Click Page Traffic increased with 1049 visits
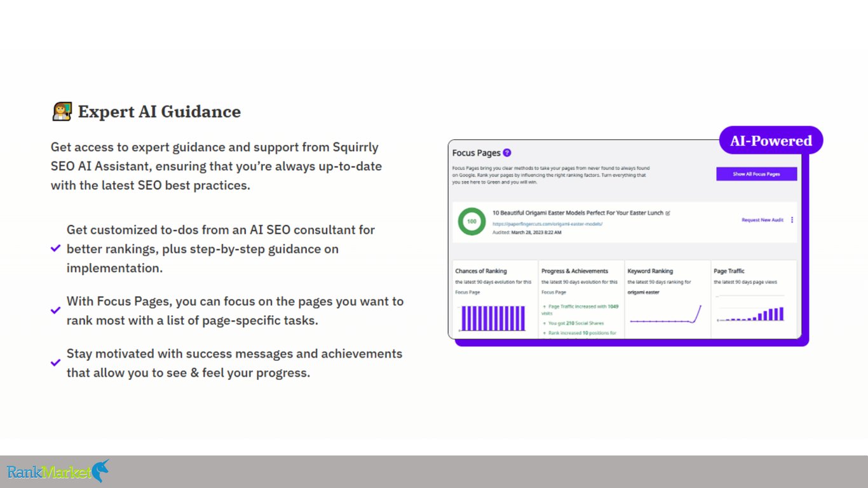 coord(580,309)
